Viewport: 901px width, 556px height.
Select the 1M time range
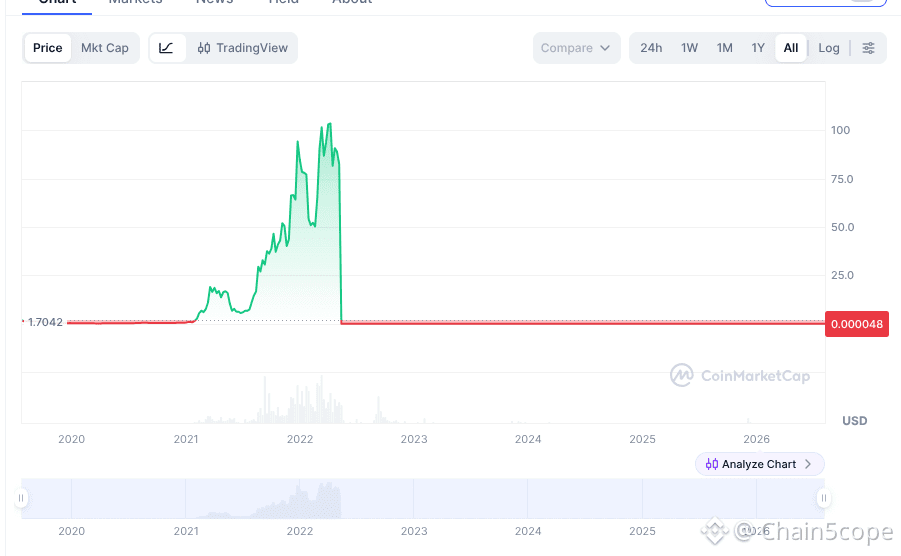(725, 48)
